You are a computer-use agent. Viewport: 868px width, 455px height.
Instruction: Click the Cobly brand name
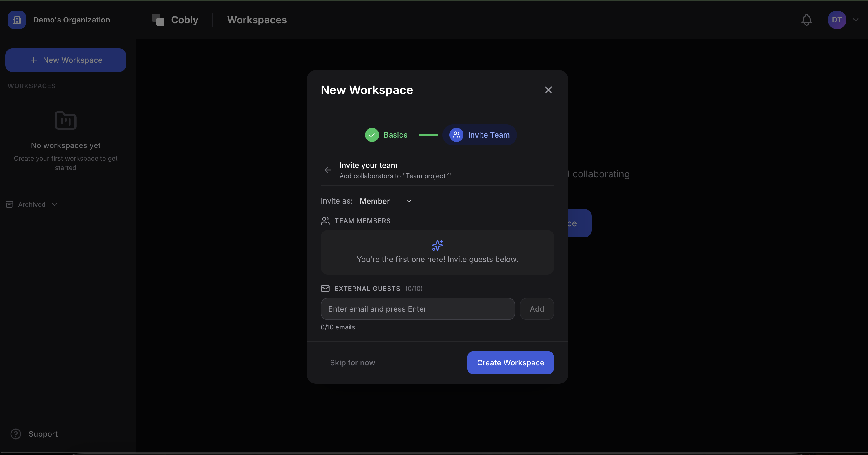pyautogui.click(x=185, y=20)
